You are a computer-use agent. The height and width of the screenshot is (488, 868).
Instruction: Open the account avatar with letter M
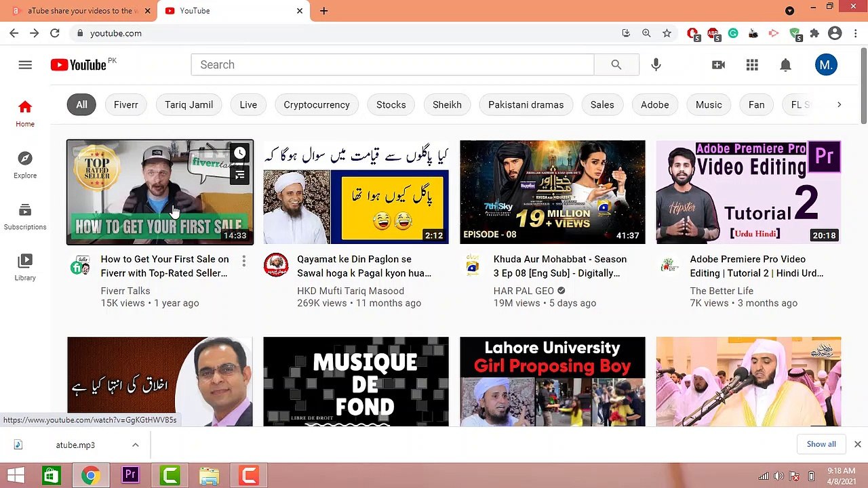(826, 65)
